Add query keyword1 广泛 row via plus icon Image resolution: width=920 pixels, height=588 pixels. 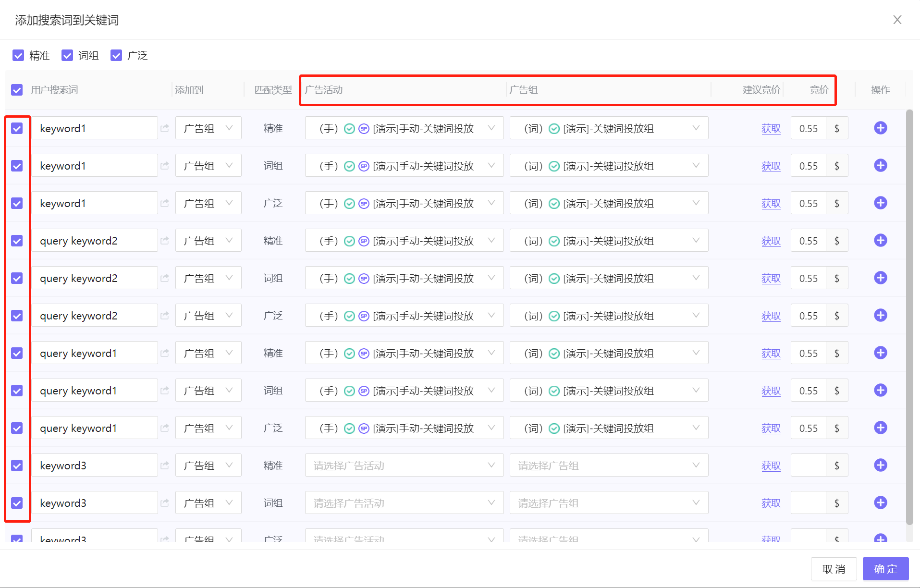[x=880, y=428]
